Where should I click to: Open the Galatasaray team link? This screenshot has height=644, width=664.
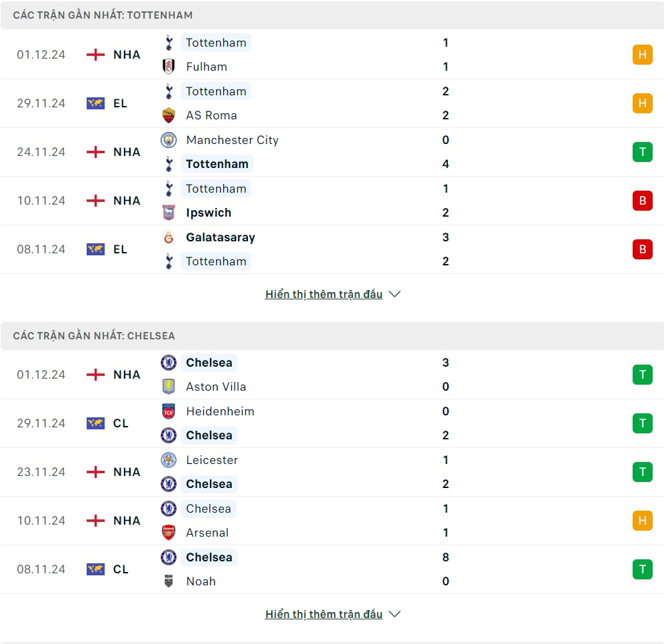(x=220, y=237)
